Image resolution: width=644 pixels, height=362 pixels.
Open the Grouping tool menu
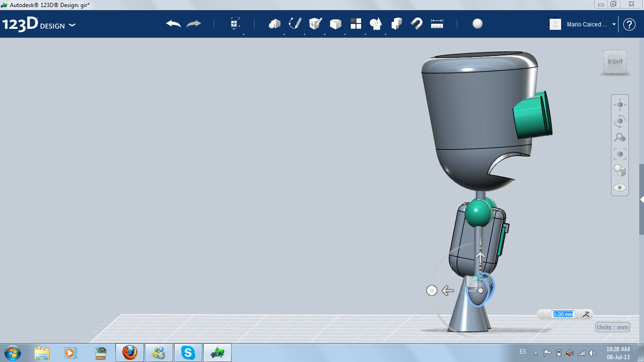pos(376,24)
